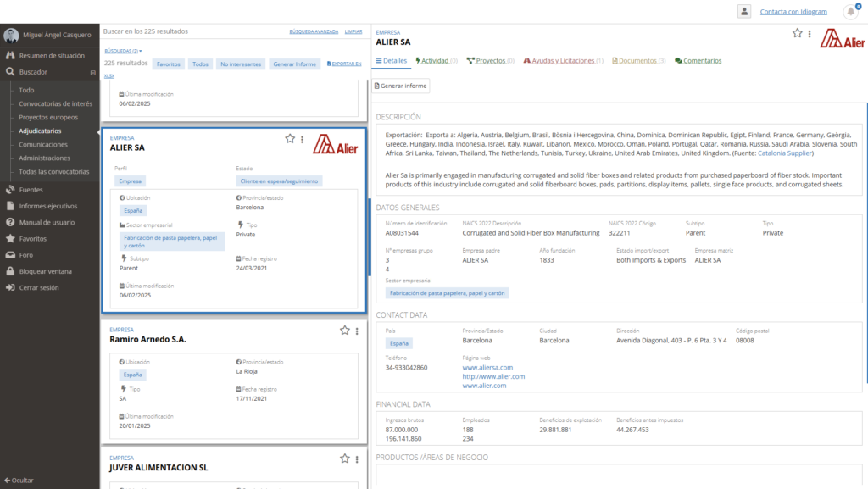This screenshot has height=489, width=868.
Task: Open three-dot menu on ALIER SA card
Action: coord(303,139)
